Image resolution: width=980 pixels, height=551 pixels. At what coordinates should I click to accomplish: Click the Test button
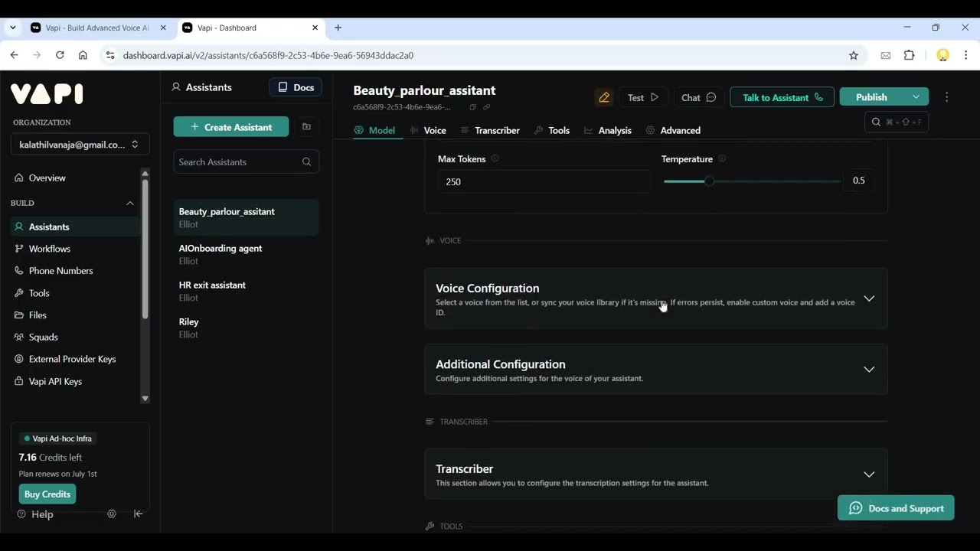click(x=643, y=97)
